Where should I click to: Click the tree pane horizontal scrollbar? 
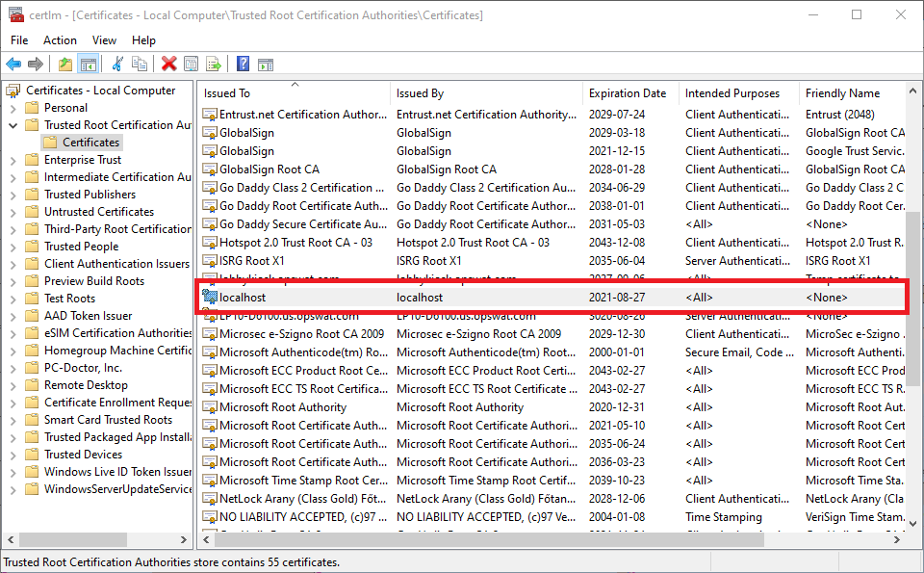pos(73,539)
